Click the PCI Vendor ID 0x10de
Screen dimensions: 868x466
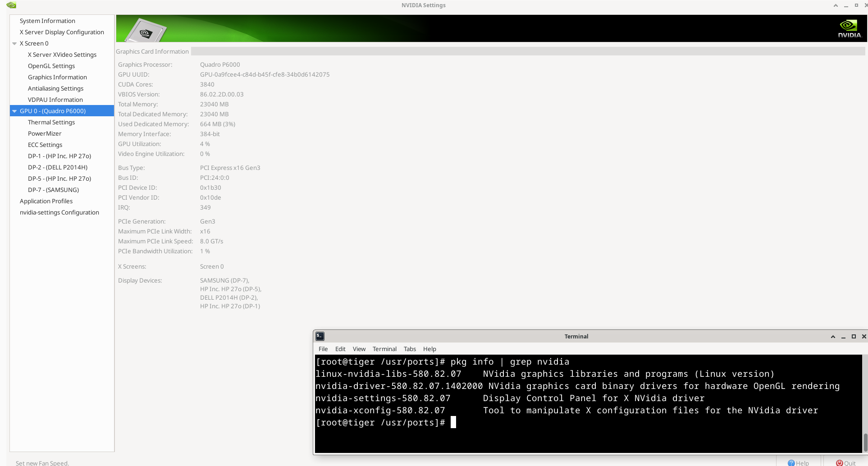click(210, 197)
